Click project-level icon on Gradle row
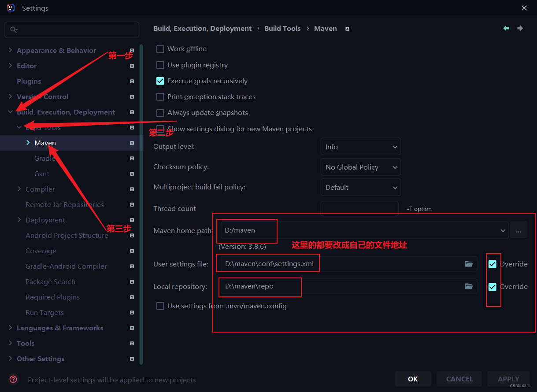Viewport: 537px width, 392px height. pyautogui.click(x=132, y=159)
